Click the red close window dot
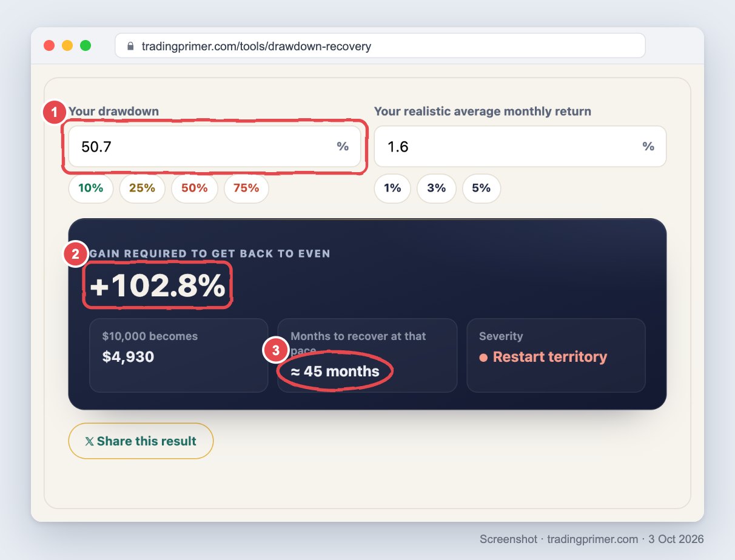The height and width of the screenshot is (560, 735). tap(49, 45)
